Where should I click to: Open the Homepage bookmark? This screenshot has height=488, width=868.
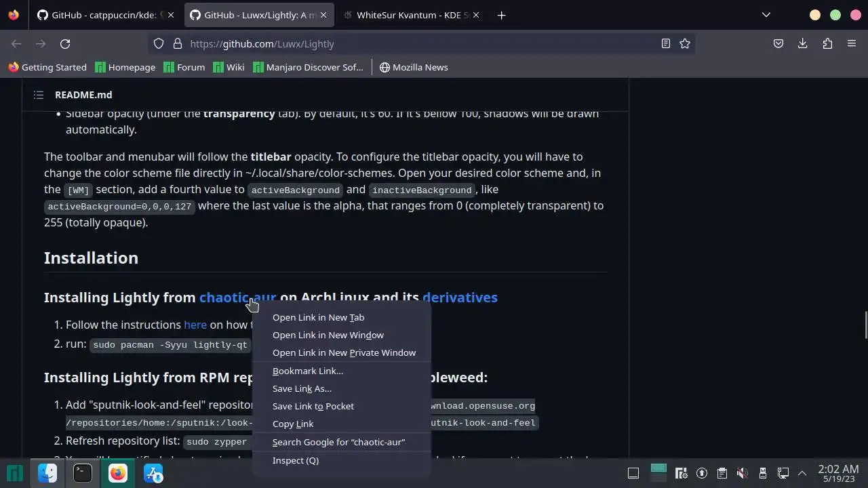click(125, 67)
